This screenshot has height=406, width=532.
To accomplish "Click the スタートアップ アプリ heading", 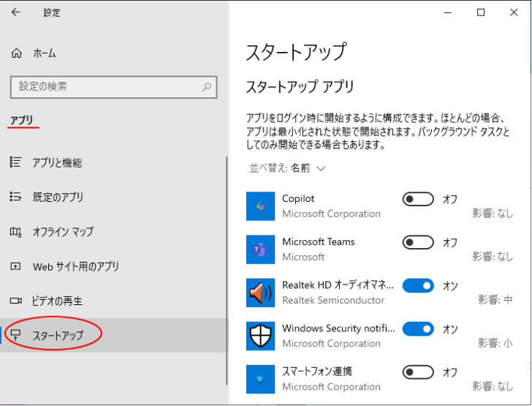I will [300, 86].
